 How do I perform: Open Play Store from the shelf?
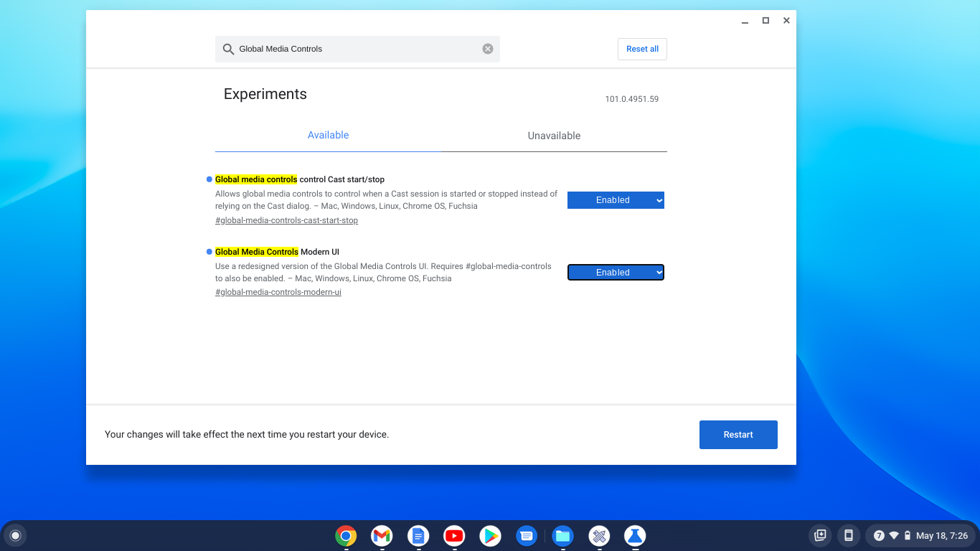coord(491,535)
